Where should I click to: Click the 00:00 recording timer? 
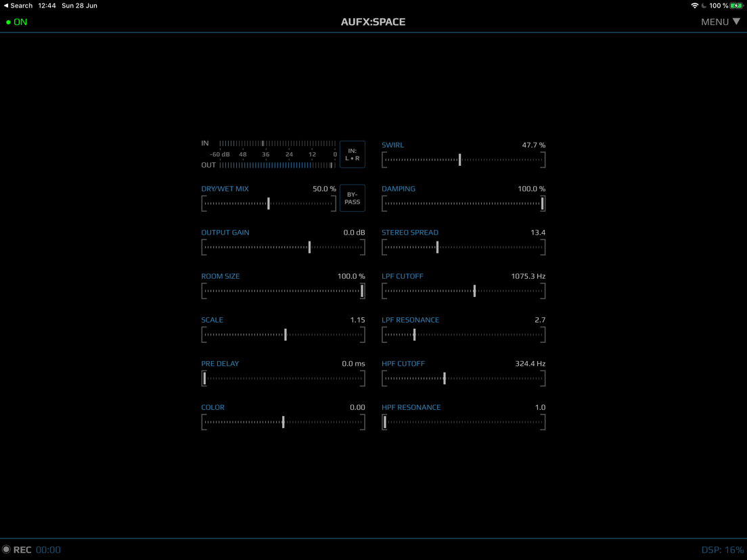coord(48,550)
